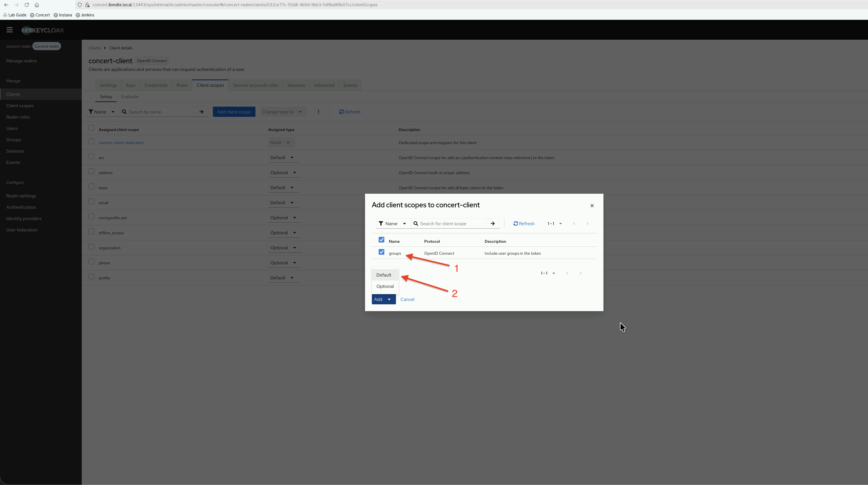Open the Jenkins bookmark
This screenshot has width=868, height=485.
click(85, 15)
